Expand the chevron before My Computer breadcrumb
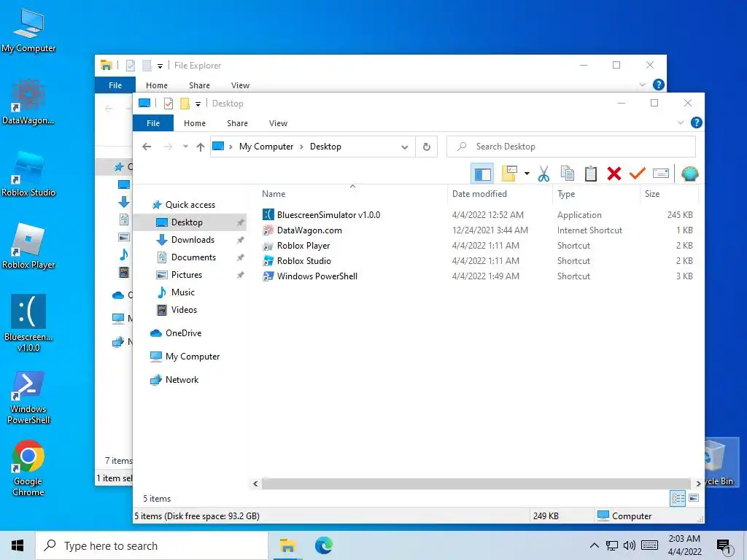 pos(231,147)
